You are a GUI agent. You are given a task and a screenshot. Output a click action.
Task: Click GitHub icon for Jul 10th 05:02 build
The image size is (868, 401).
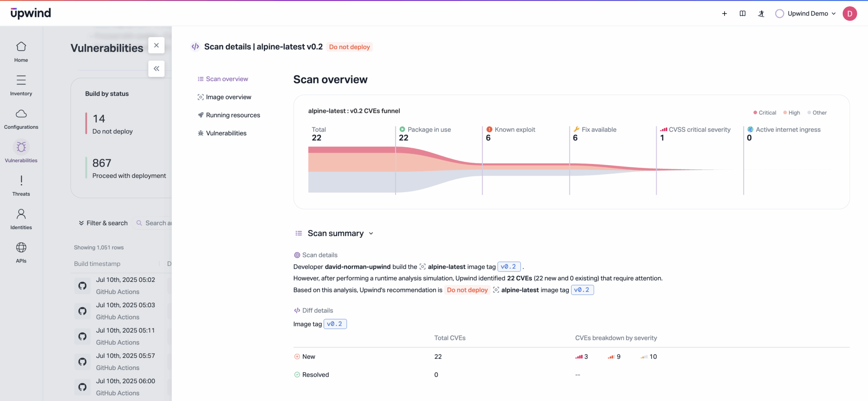tap(82, 286)
